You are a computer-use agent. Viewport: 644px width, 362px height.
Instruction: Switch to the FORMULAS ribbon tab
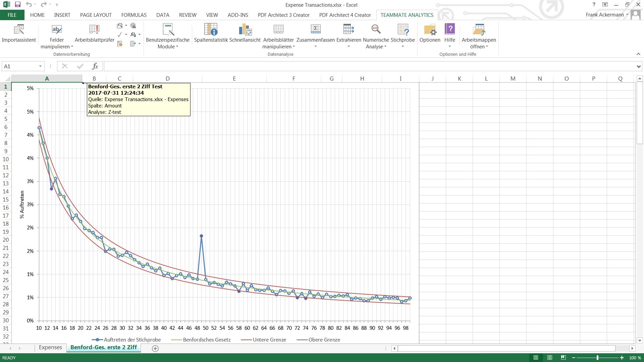click(134, 15)
